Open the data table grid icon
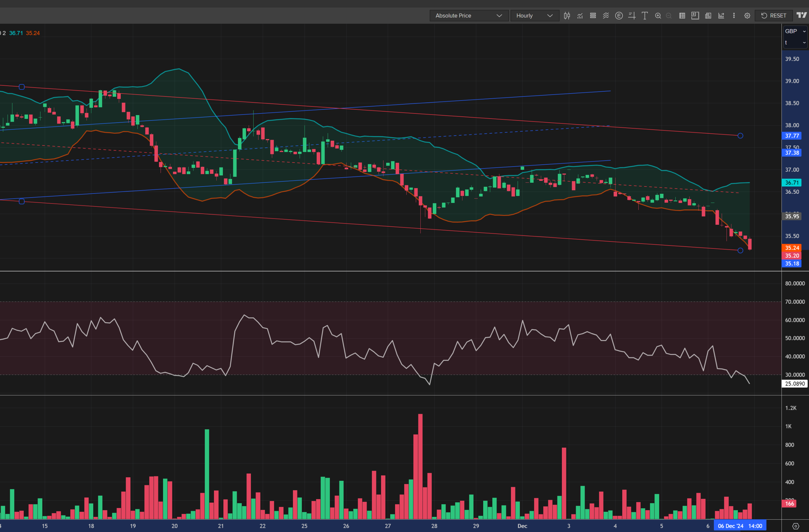809x532 pixels. tap(682, 15)
